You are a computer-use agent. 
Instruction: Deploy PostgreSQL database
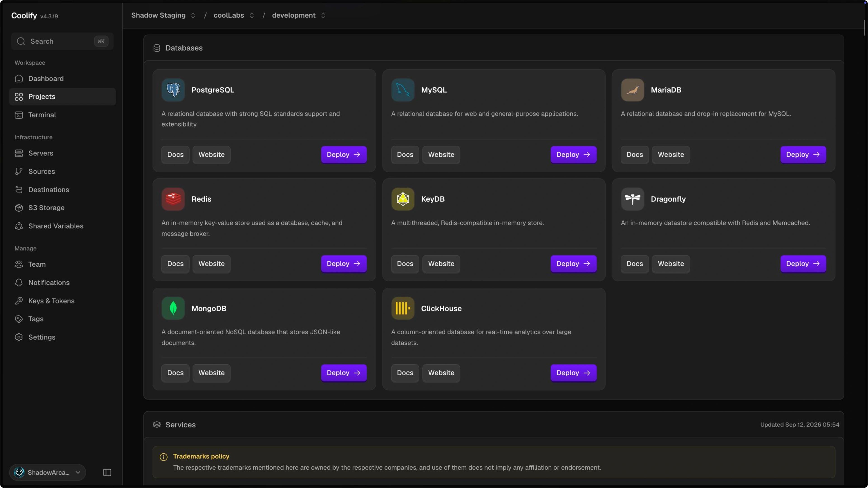point(344,155)
